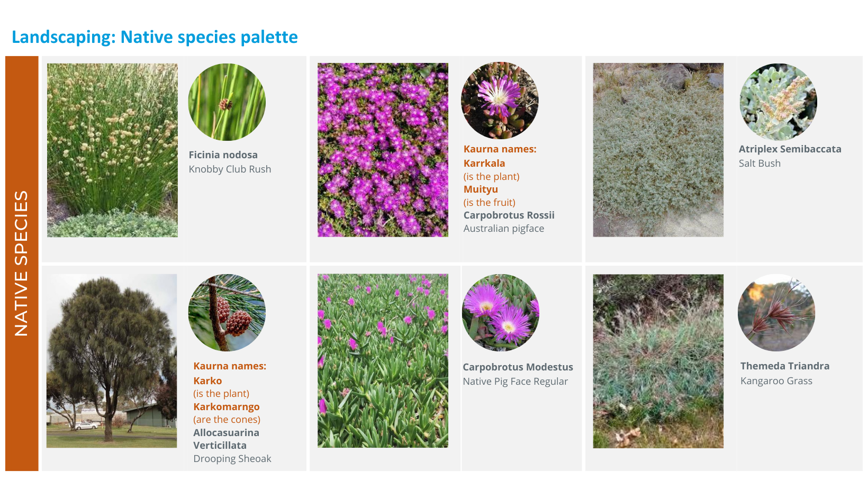Viewport: 868px width, 489px height.
Task: Click the orange NATIVE SPECIES sidebar banner
Action: coord(22,264)
